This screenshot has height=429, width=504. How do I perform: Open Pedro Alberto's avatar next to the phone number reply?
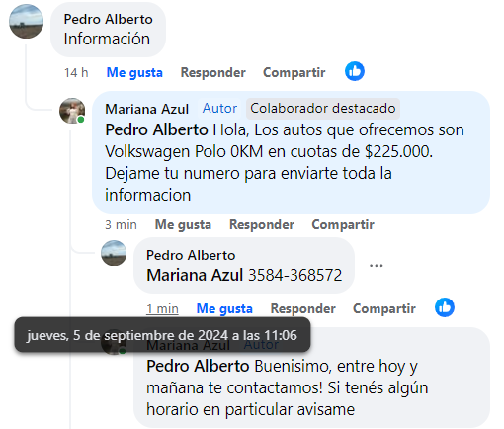[114, 253]
